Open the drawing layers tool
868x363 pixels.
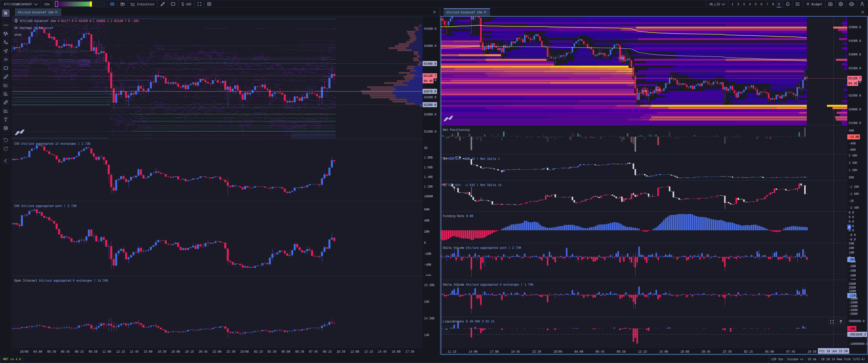click(x=6, y=128)
